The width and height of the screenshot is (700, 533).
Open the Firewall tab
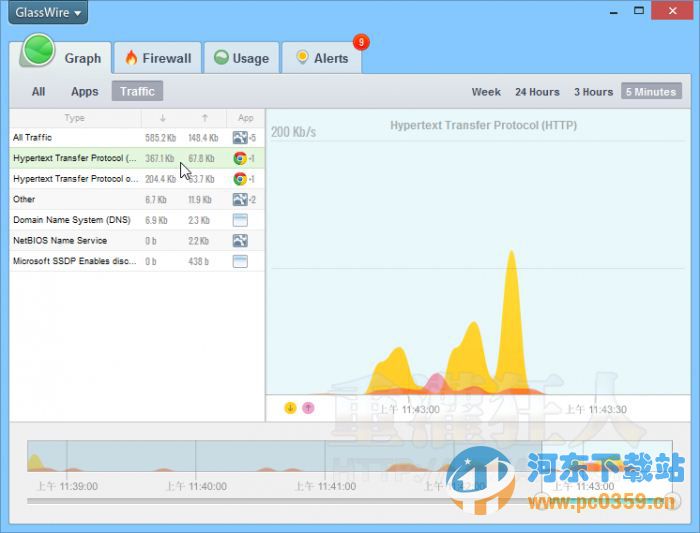point(158,58)
